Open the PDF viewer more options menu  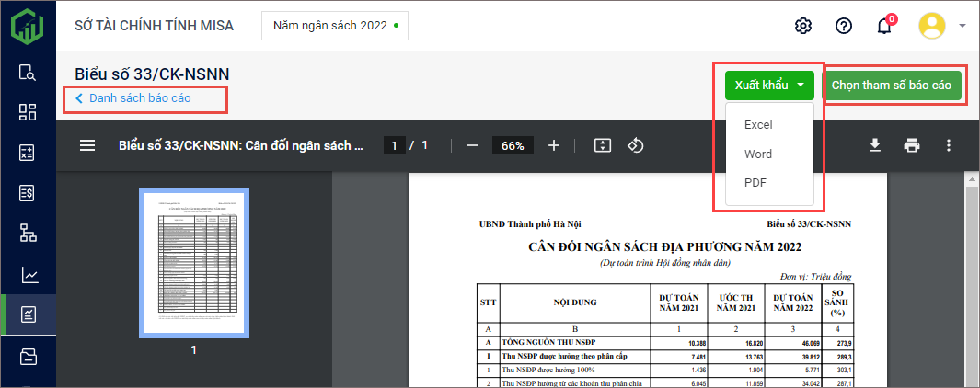[949, 145]
